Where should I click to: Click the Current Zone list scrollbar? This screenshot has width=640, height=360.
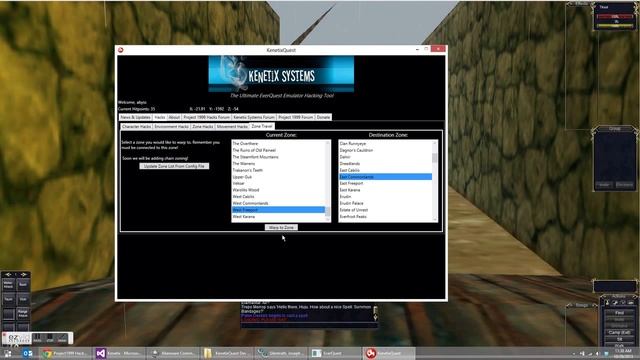tap(328, 181)
